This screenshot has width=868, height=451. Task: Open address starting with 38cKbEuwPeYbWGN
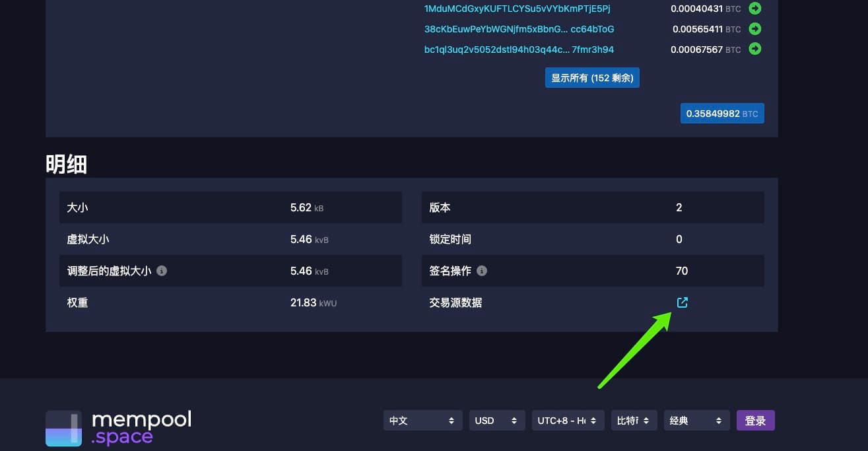click(519, 29)
